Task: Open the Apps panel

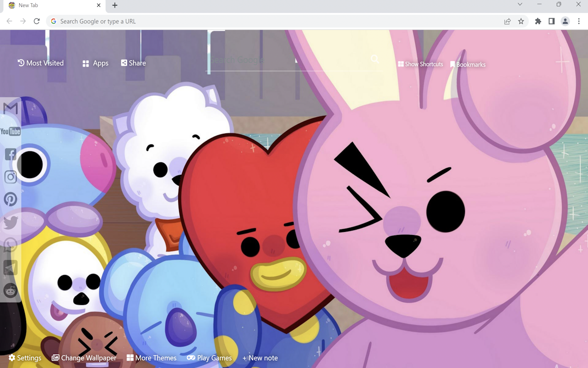Action: (95, 63)
